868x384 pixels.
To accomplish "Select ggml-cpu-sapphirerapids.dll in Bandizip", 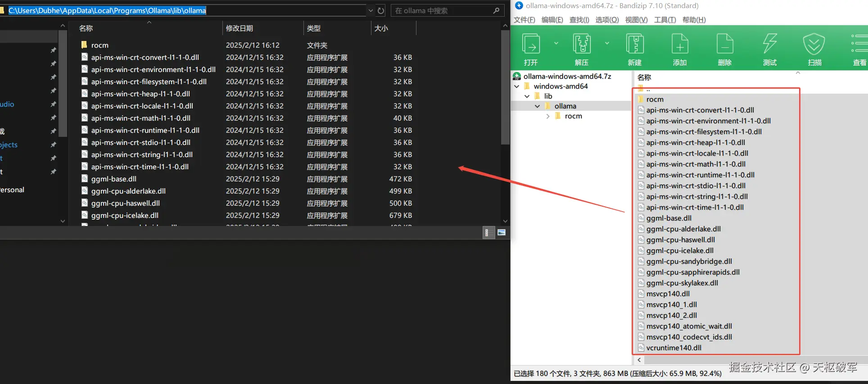I will tap(693, 272).
